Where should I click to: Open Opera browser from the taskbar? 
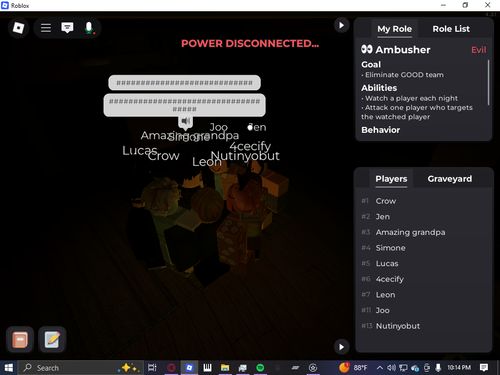click(x=171, y=368)
